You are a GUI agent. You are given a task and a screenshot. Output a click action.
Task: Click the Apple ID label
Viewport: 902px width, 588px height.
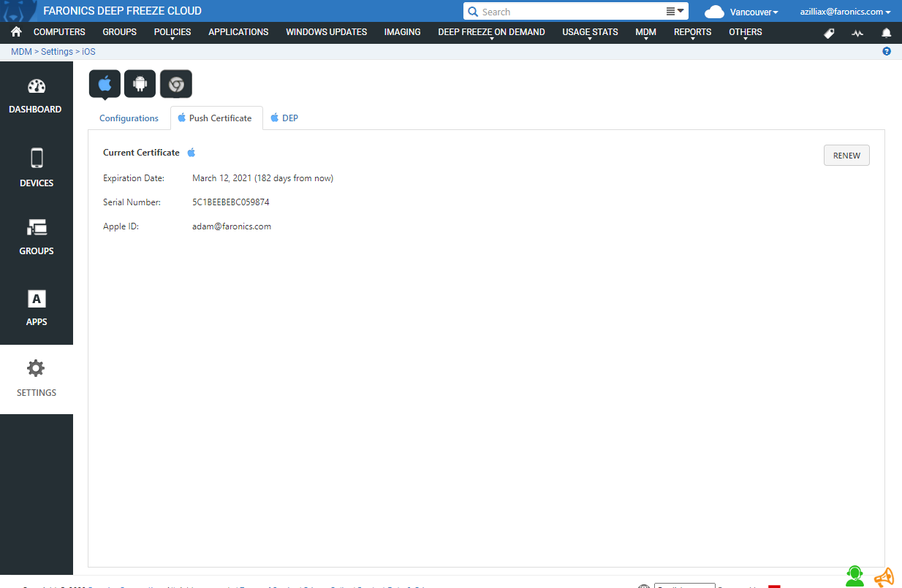click(121, 226)
